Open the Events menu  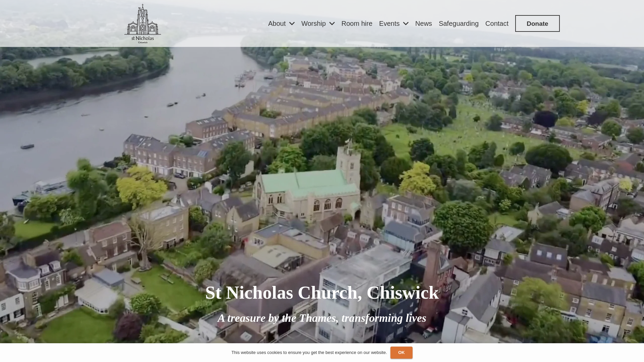pos(389,23)
